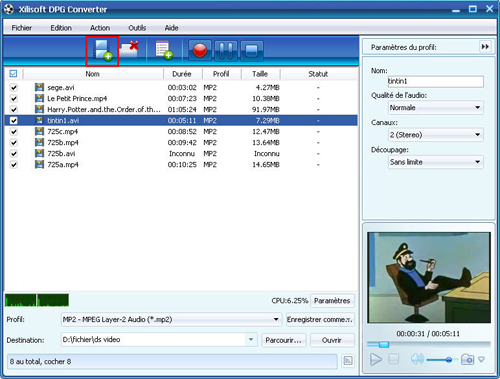500x379 pixels.
Task: Click the Remove file icon with red X
Action: 129,50
